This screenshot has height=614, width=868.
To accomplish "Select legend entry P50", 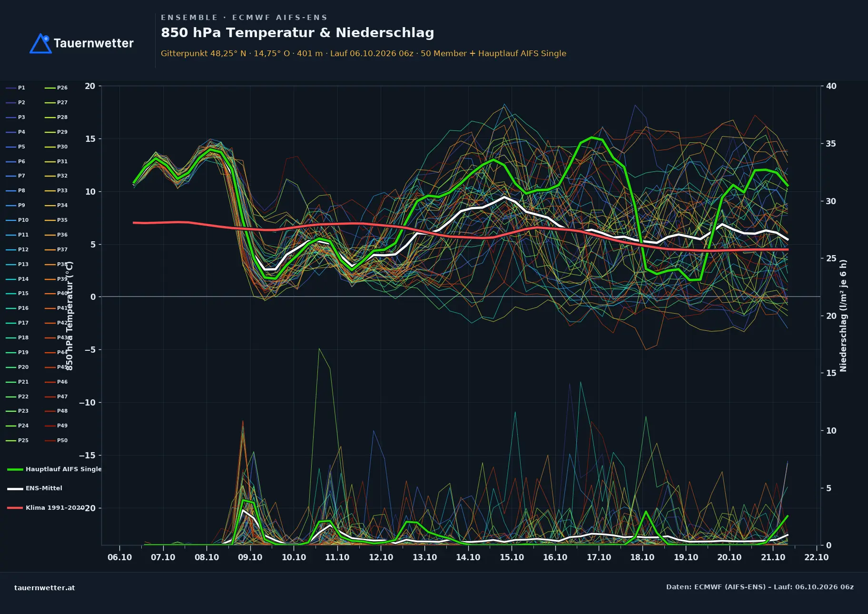I will click(x=56, y=440).
